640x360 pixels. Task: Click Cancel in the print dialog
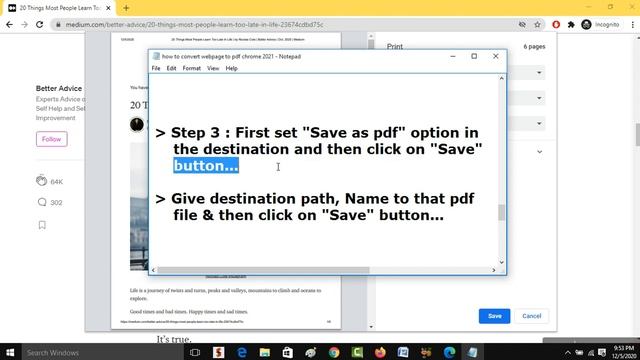pyautogui.click(x=531, y=316)
